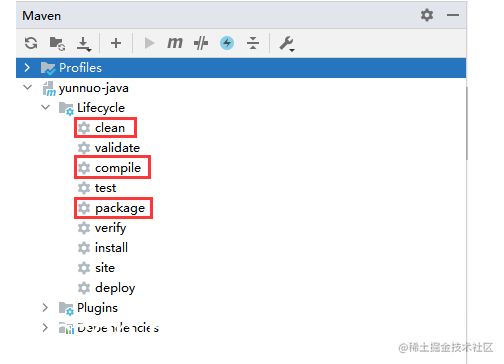
Task: Select the package lifecycle phase
Action: [x=120, y=208]
